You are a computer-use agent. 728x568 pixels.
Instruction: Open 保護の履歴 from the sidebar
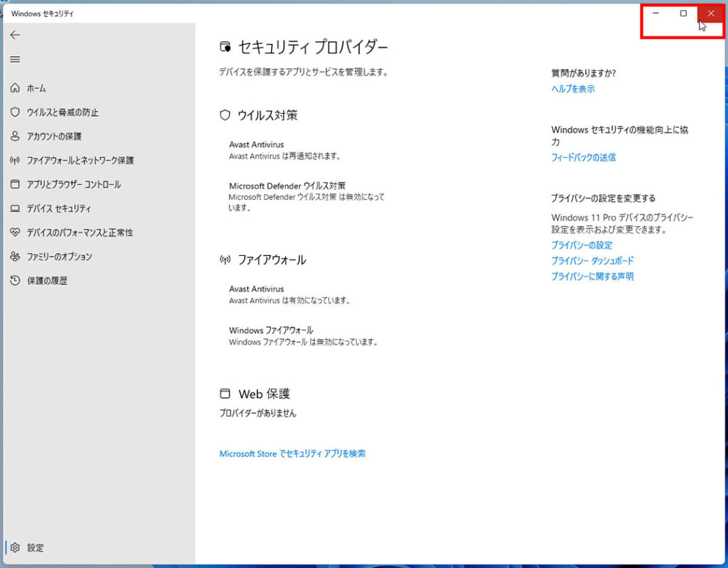pyautogui.click(x=47, y=281)
